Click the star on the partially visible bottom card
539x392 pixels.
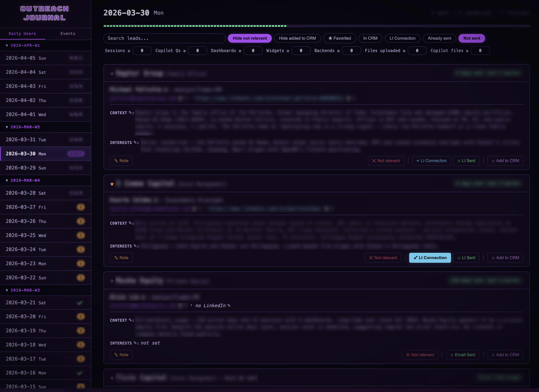[112, 378]
